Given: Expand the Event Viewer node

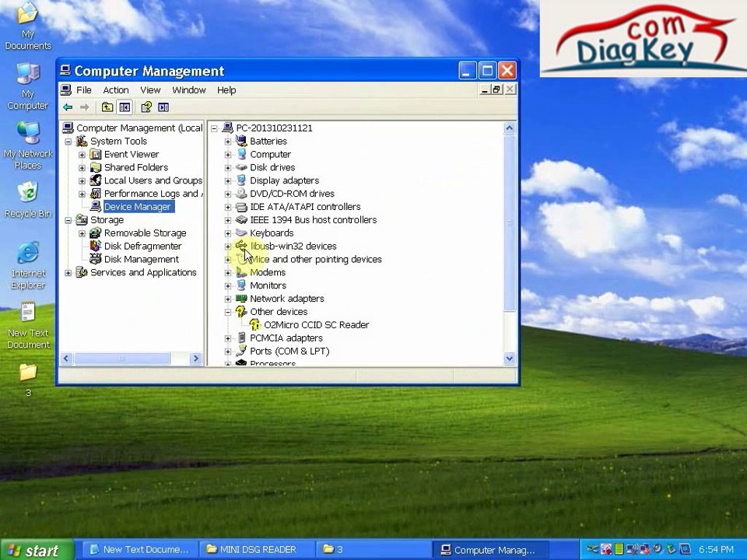Looking at the screenshot, I should [82, 155].
